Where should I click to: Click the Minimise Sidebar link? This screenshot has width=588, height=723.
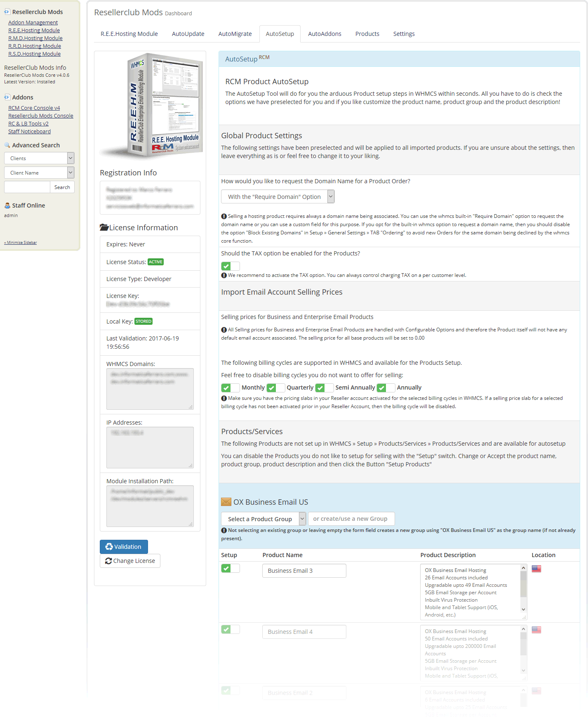(x=21, y=243)
